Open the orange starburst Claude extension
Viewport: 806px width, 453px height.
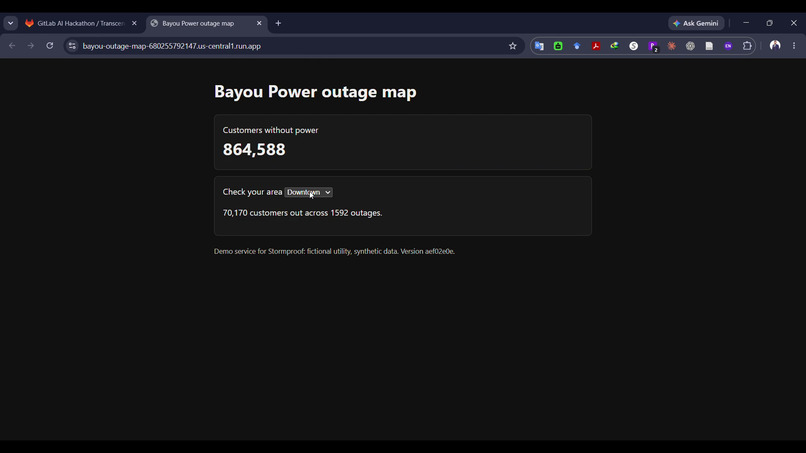[x=671, y=46]
